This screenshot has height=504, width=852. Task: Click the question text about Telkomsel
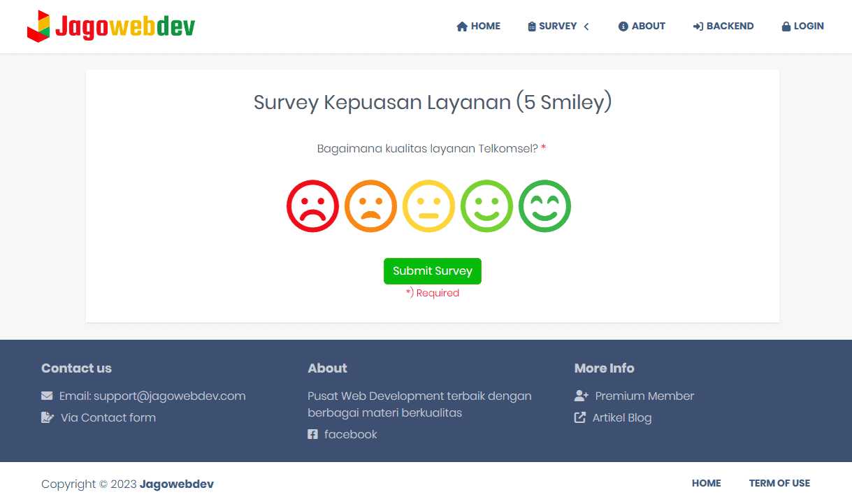pos(428,149)
